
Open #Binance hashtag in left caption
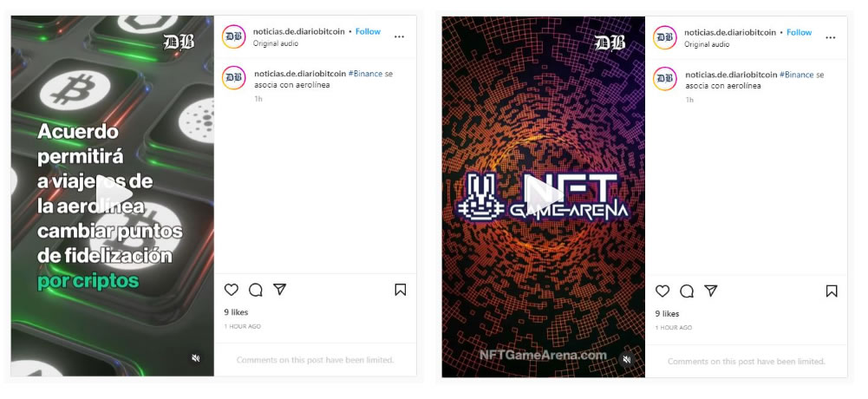(365, 74)
